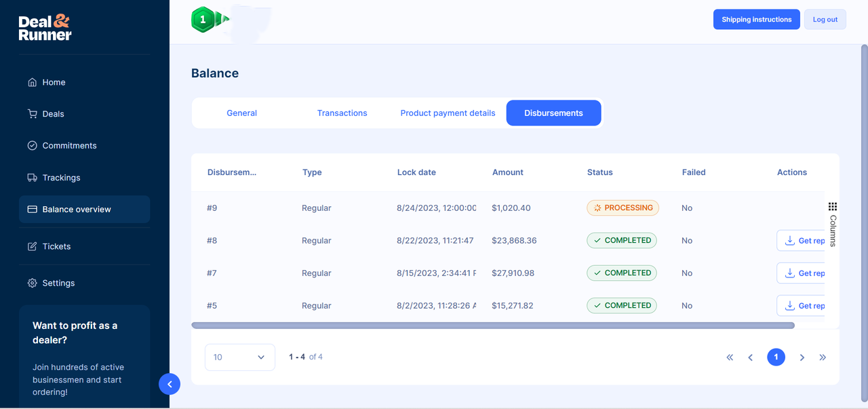
Task: Open the Home menu item
Action: (x=84, y=82)
